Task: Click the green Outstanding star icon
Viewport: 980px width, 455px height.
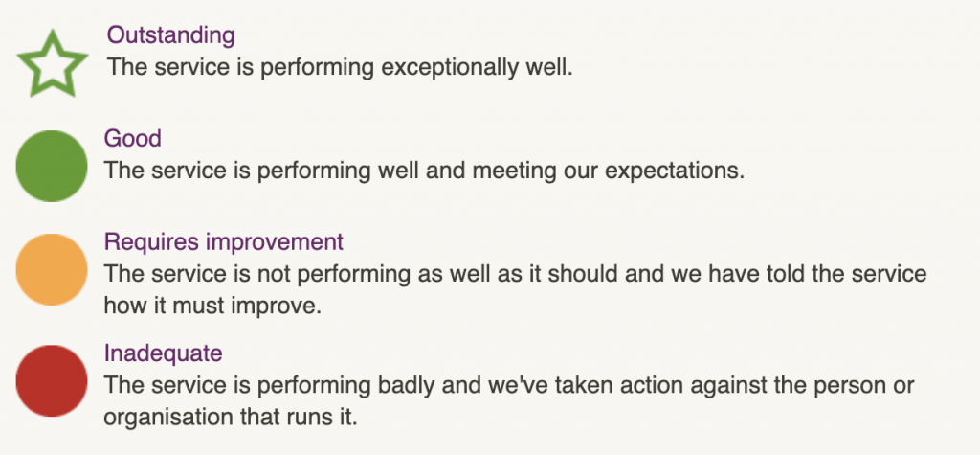Action: (x=52, y=63)
